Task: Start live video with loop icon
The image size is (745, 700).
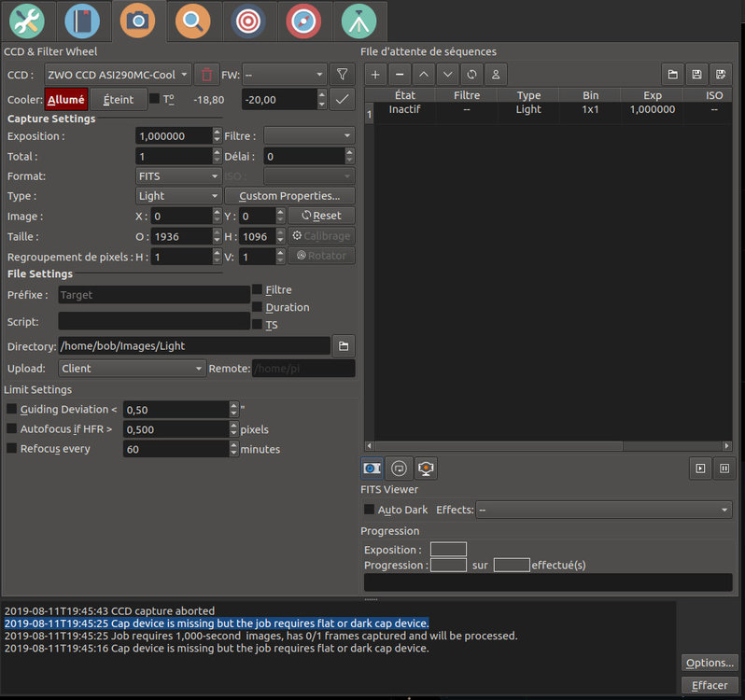Action: 400,469
